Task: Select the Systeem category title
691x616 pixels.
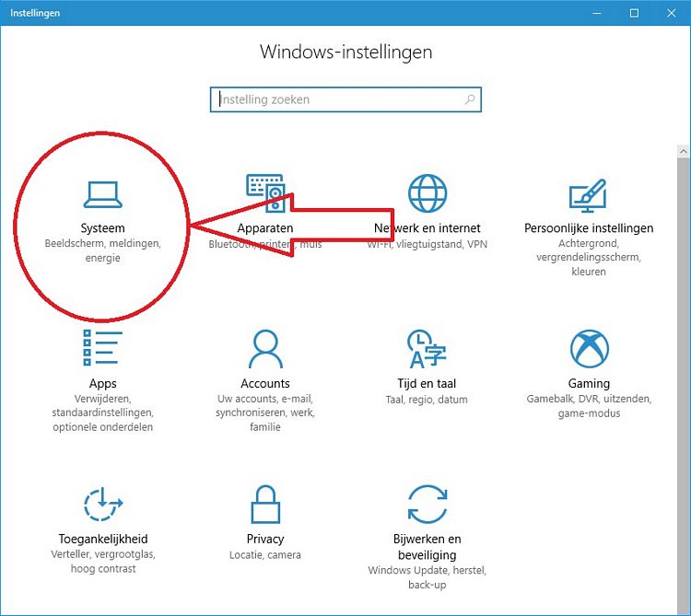Action: [102, 228]
